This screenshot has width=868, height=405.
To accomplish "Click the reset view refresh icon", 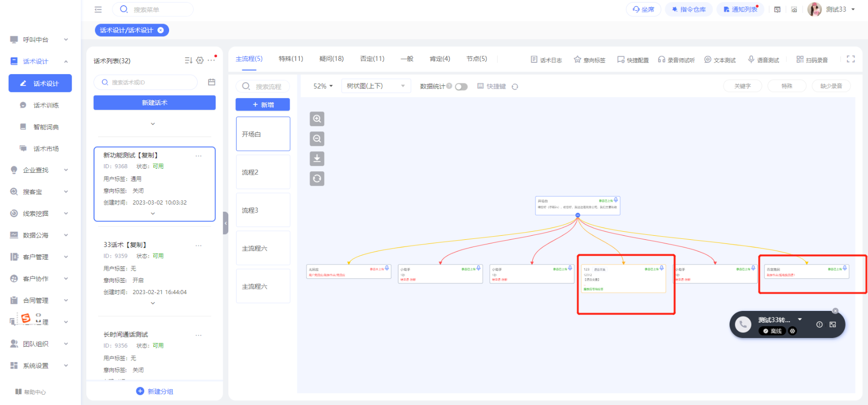I will pyautogui.click(x=317, y=179).
